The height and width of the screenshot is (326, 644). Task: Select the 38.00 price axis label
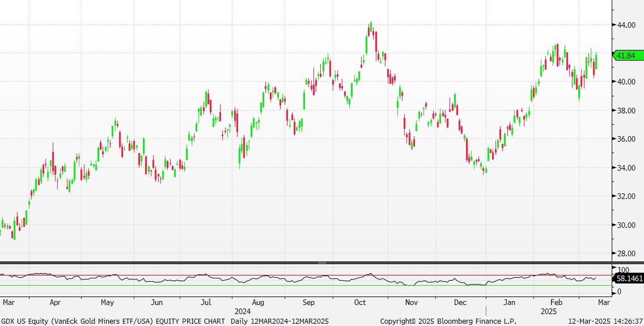click(626, 111)
